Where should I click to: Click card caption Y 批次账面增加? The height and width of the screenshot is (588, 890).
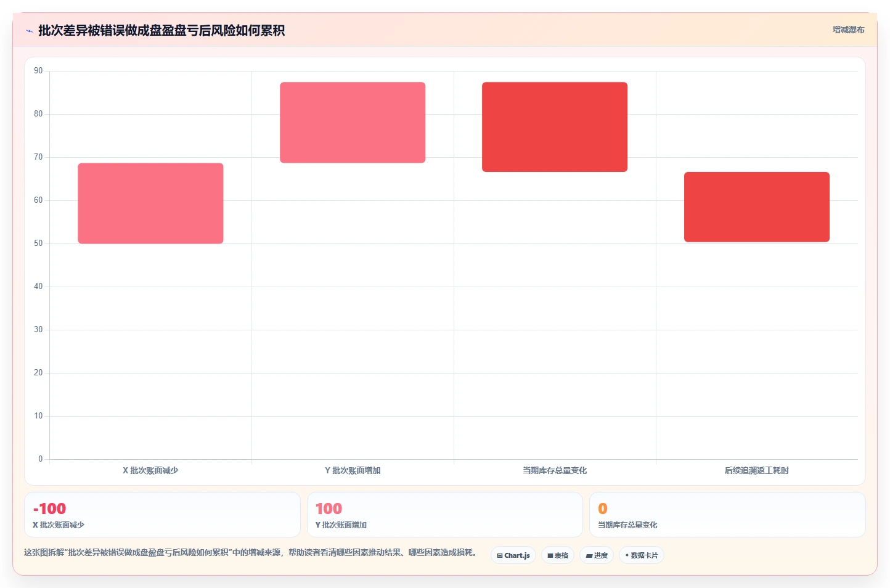341,525
